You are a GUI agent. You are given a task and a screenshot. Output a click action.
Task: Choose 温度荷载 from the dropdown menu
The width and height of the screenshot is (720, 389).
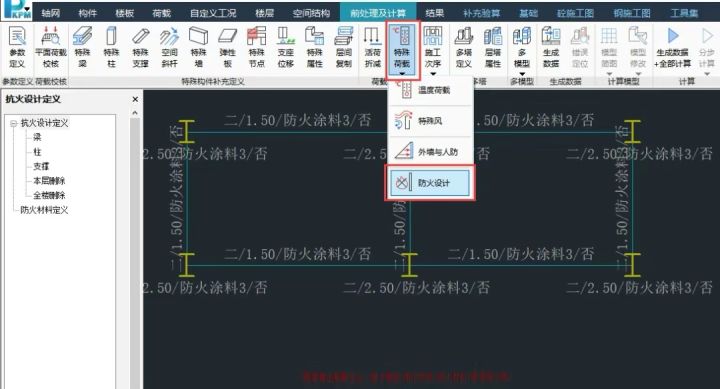point(431,90)
